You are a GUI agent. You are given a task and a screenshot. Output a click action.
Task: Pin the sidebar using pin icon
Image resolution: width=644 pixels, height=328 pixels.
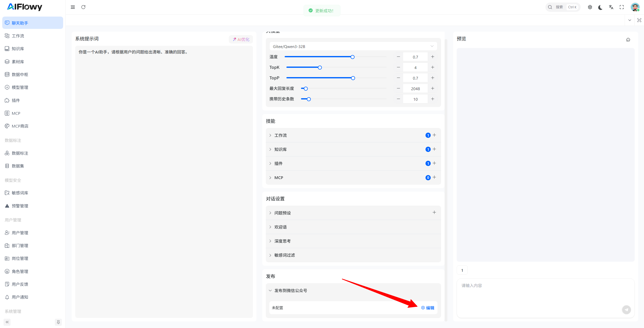pyautogui.click(x=58, y=322)
